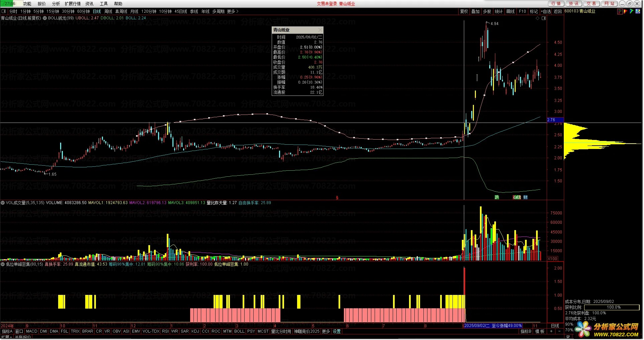The image size is (644, 340).
Task: Close the 青山纸业 data popup
Action: point(320,30)
